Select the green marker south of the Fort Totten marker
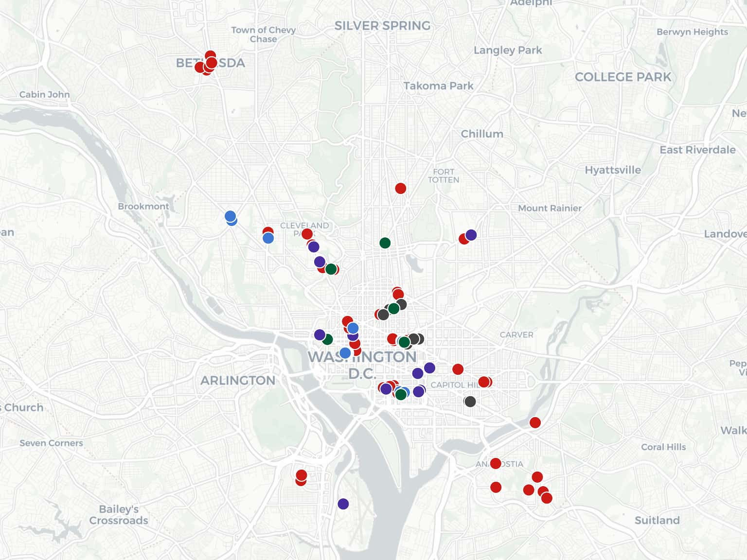Image resolution: width=747 pixels, height=560 pixels. click(385, 243)
